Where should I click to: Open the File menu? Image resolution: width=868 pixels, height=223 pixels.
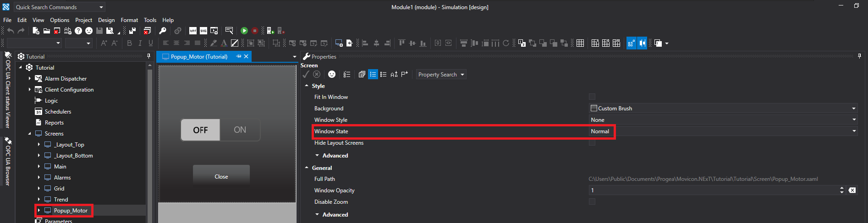tap(7, 20)
